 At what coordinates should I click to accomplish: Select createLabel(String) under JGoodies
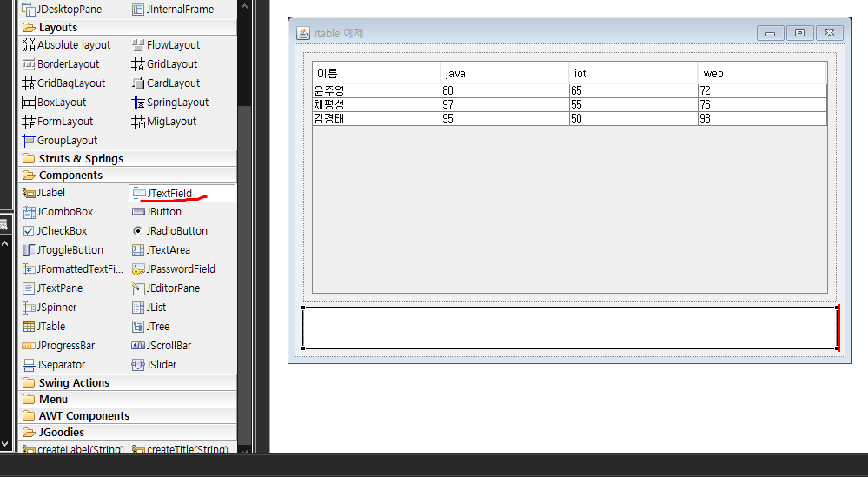[72, 449]
